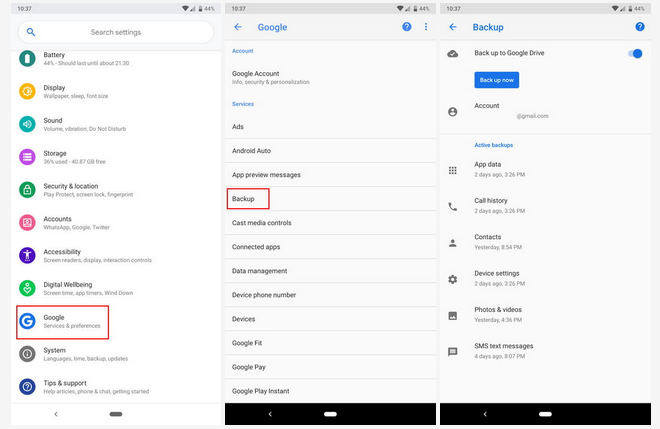
Task: Tap the purple Storage icon
Action: (27, 157)
